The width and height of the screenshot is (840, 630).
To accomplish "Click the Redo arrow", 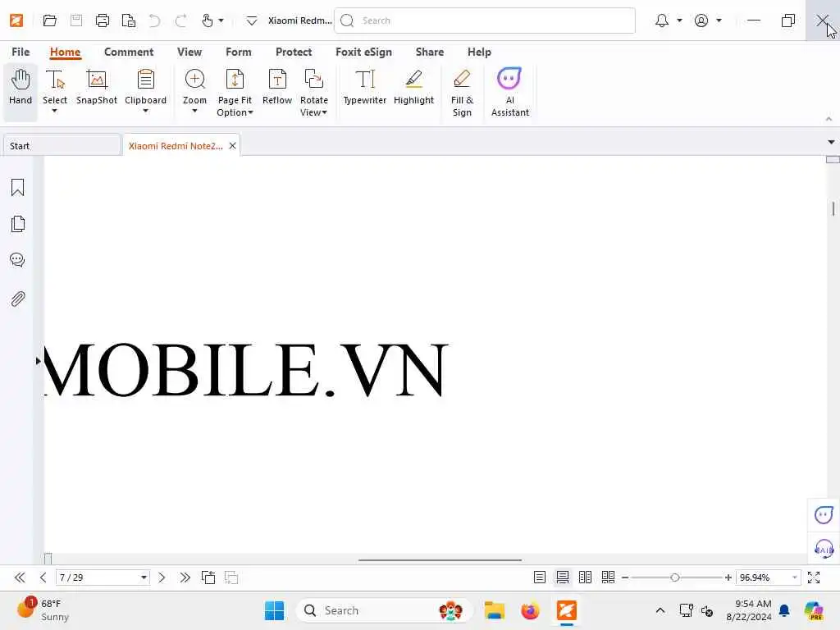I will tap(180, 21).
